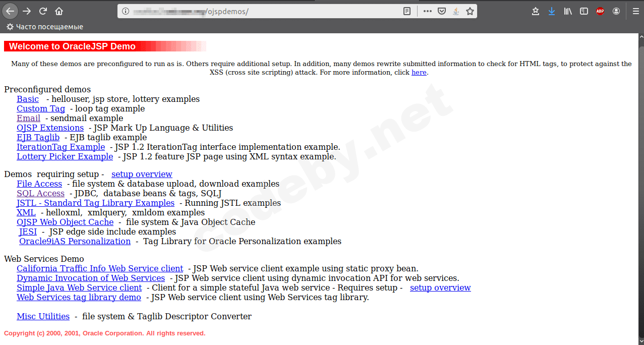Open the setup overview link near Demos requiring setup
The height and width of the screenshot is (345, 644).
pyautogui.click(x=142, y=175)
